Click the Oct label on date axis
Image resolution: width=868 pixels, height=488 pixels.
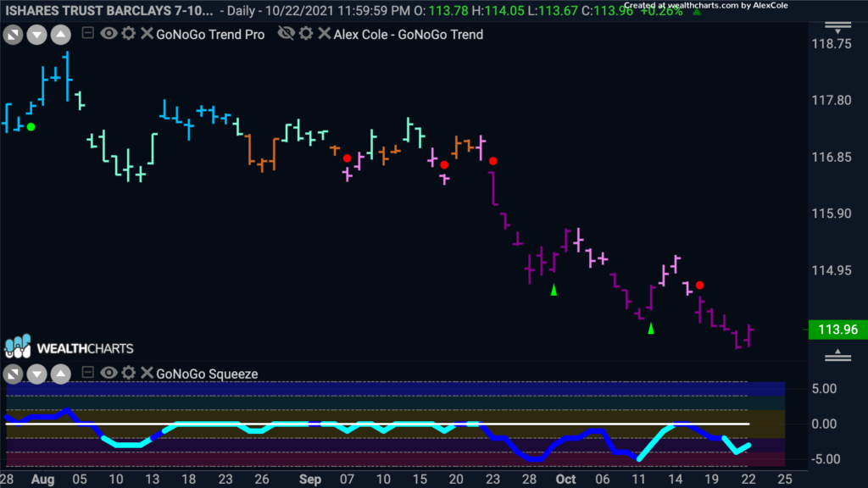click(565, 480)
